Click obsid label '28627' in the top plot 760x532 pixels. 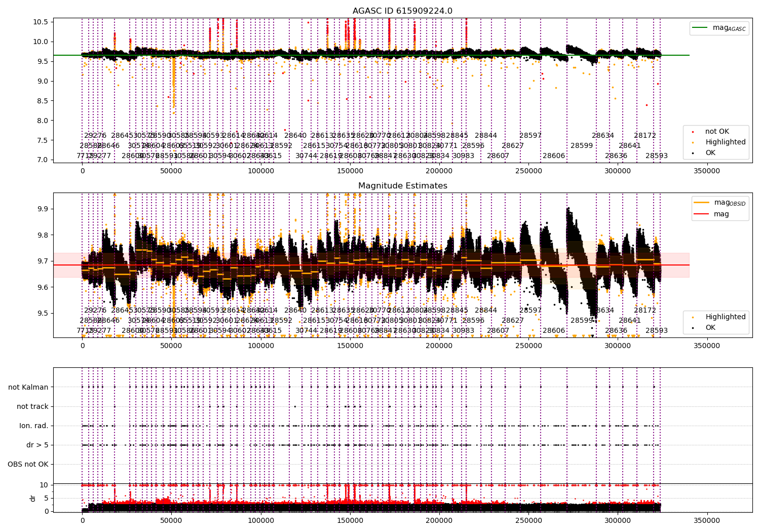(x=513, y=145)
